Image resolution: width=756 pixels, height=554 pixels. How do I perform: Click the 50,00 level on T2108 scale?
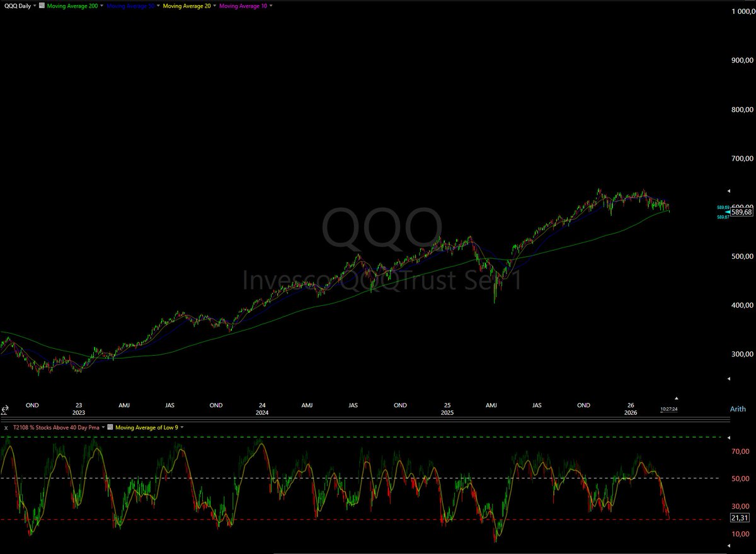(740, 478)
